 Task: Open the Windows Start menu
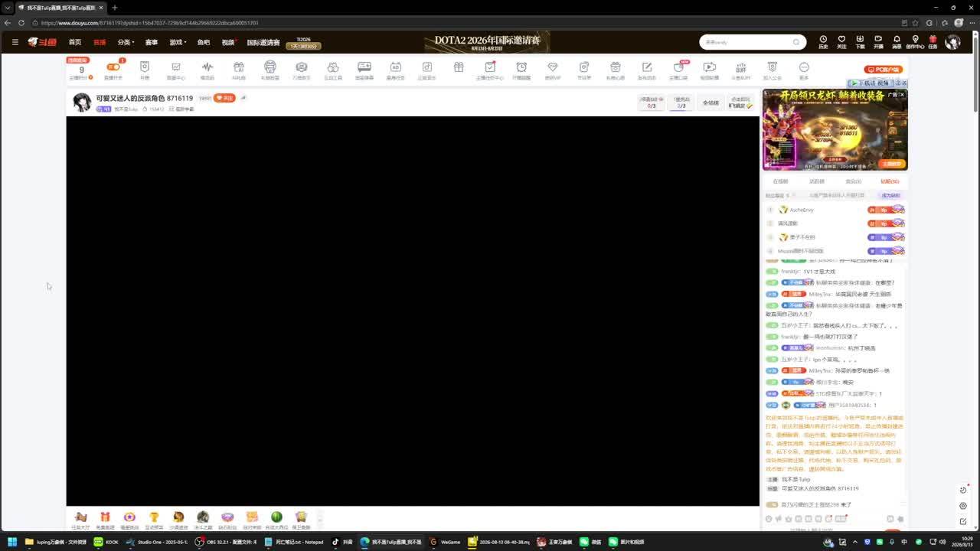(12, 542)
